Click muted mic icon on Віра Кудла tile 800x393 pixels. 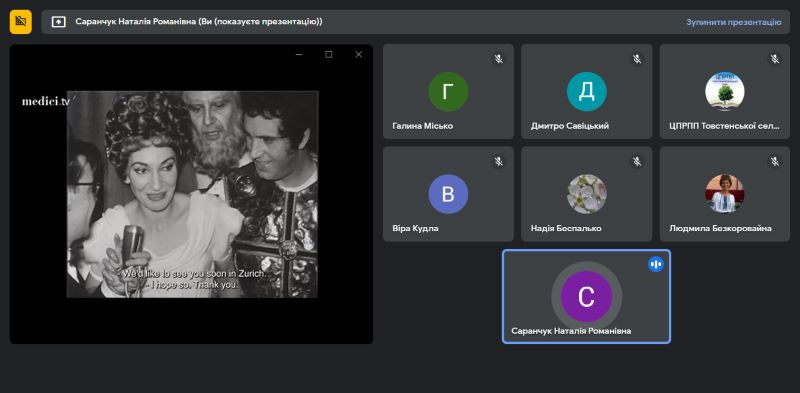pos(498,162)
